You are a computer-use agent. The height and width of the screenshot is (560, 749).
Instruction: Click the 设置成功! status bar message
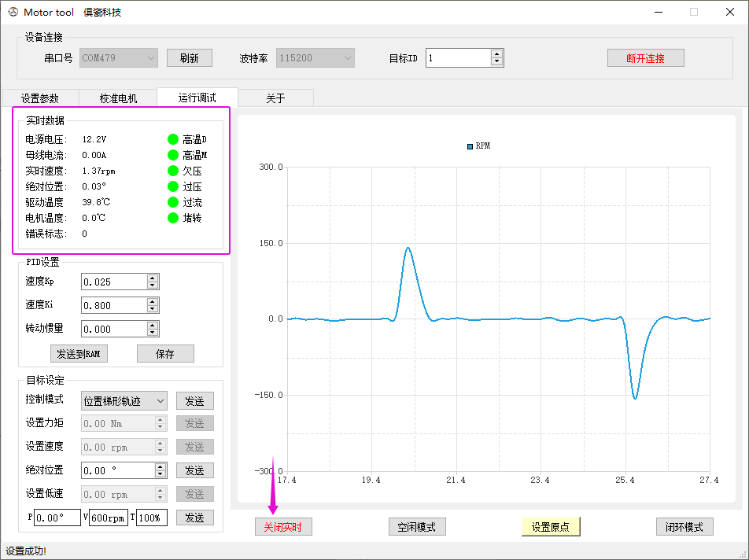(26, 551)
